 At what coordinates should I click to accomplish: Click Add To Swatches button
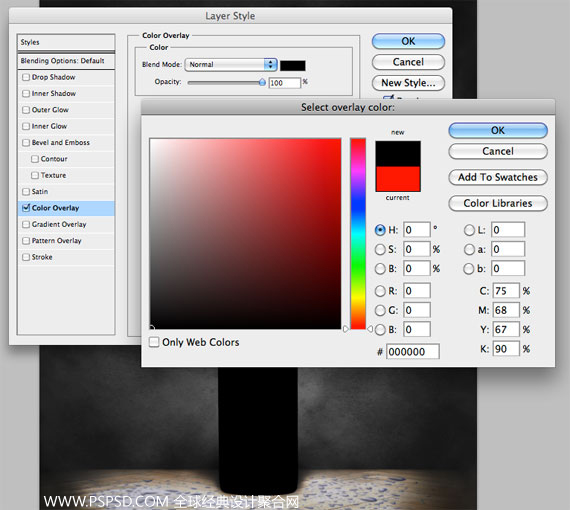pos(498,177)
